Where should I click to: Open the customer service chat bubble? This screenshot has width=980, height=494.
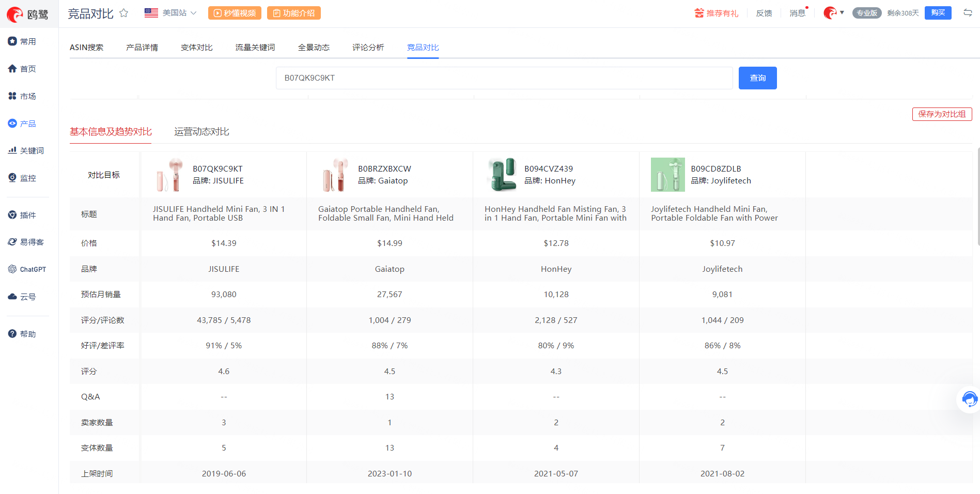coord(969,399)
